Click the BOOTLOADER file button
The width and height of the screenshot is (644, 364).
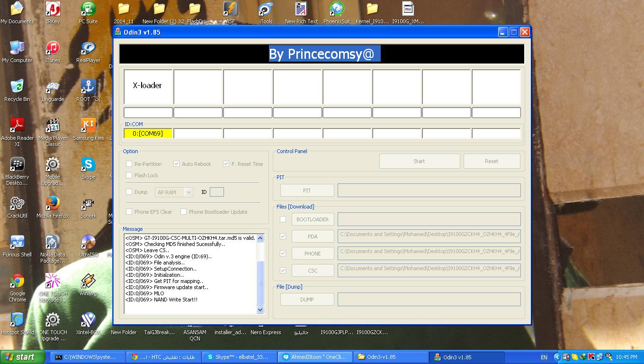click(313, 219)
